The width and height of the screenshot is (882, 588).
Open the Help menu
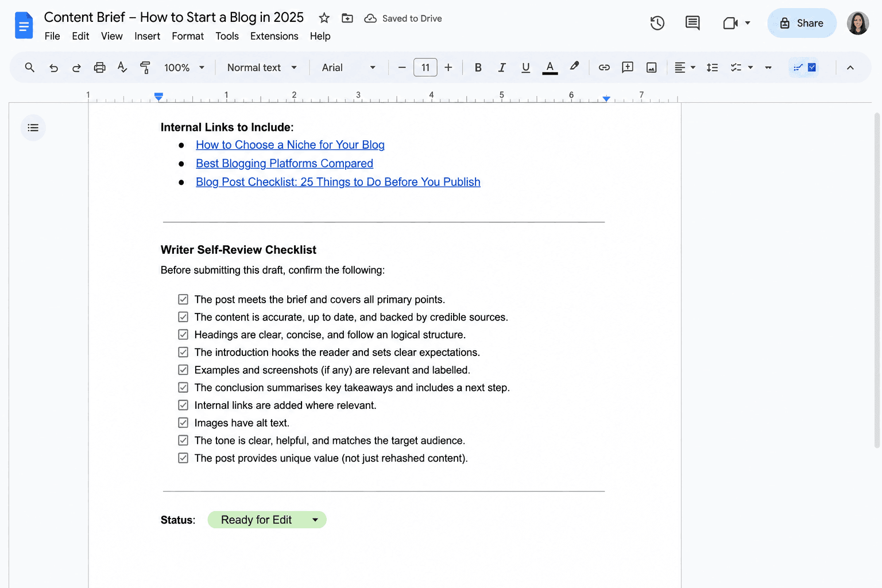point(320,36)
